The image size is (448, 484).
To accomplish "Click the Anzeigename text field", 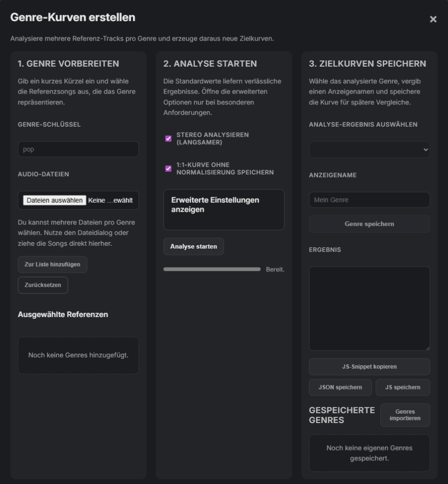I will (369, 200).
